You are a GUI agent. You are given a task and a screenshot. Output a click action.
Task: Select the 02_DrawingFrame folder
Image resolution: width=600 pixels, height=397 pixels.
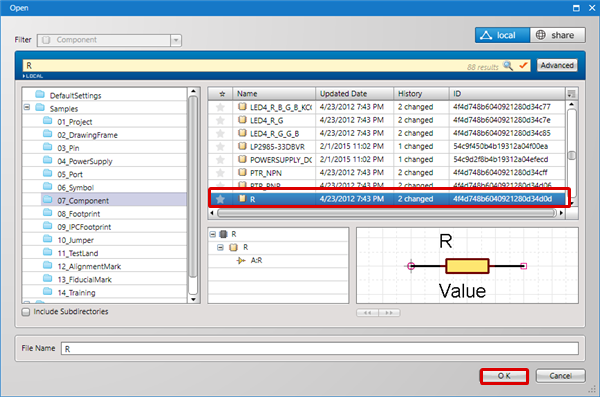(x=87, y=135)
